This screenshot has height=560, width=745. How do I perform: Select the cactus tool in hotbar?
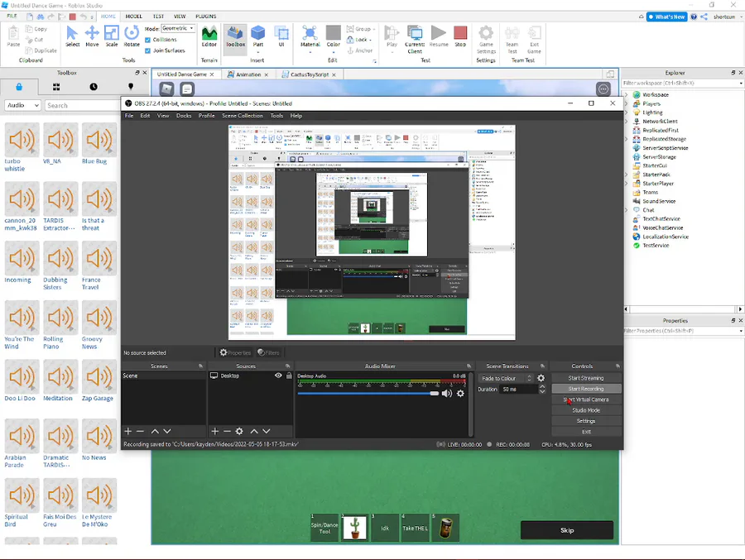pos(354,528)
